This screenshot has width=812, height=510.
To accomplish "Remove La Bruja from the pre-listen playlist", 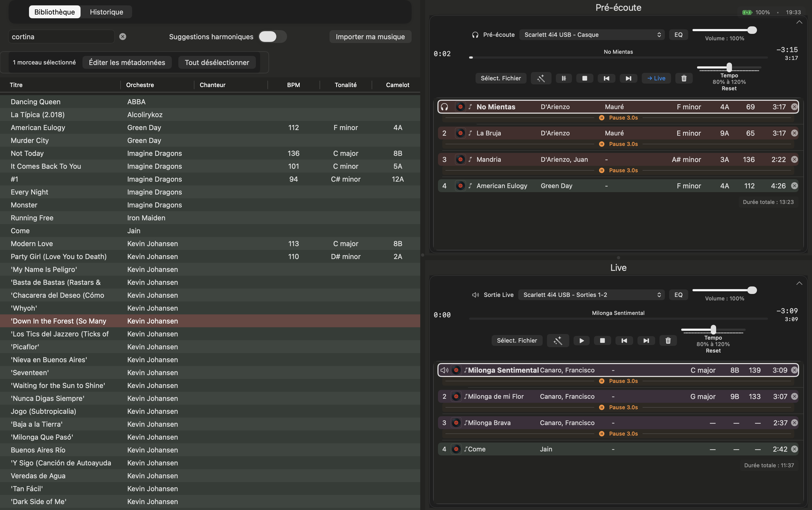I will 794,133.
